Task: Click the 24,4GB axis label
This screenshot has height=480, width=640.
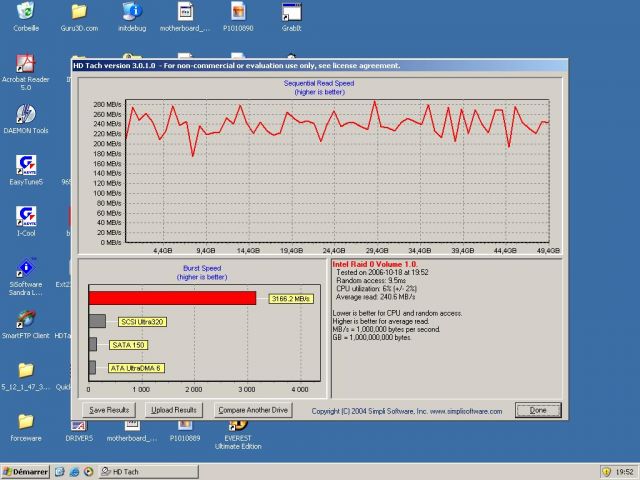Action: coord(334,250)
